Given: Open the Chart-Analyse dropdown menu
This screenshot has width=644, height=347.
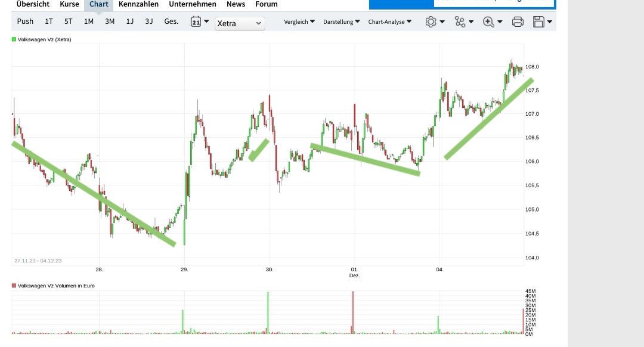Looking at the screenshot, I should [x=390, y=22].
